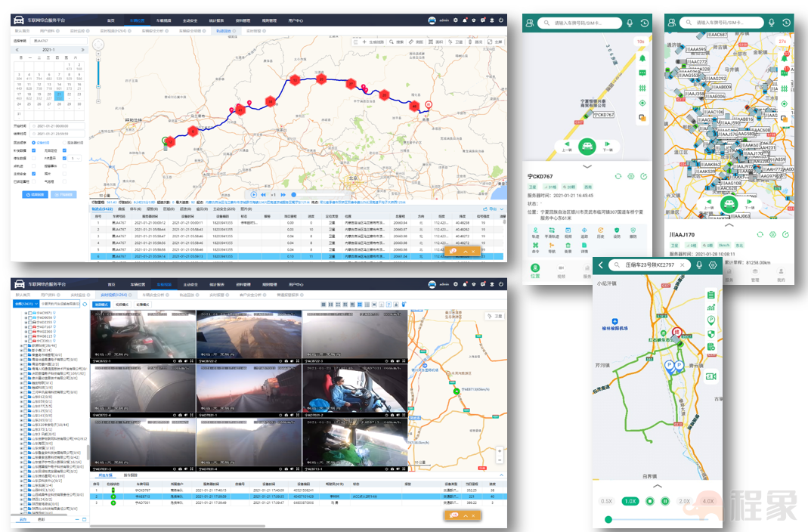Toggle 无效定位 checkbox in top window

click(64, 150)
